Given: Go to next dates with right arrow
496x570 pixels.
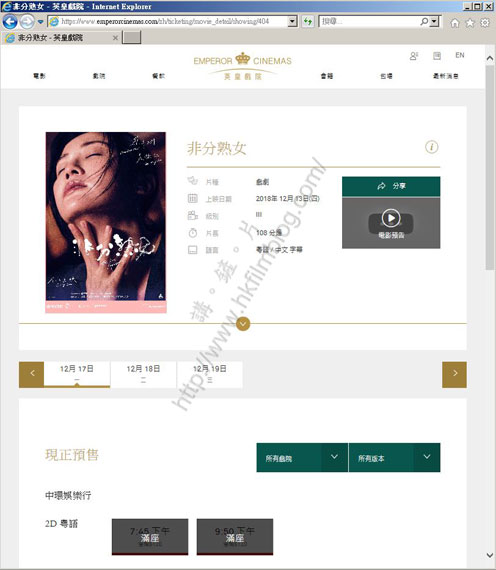Looking at the screenshot, I should pyautogui.click(x=455, y=374).
